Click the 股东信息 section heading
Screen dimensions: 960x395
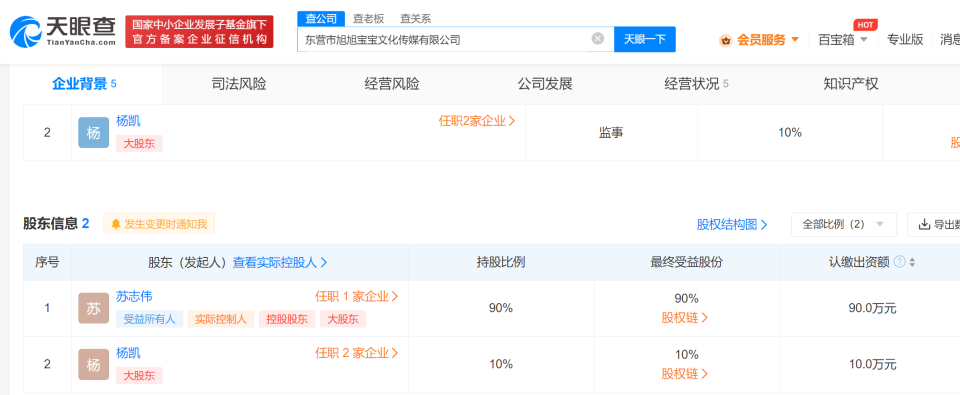pos(56,224)
